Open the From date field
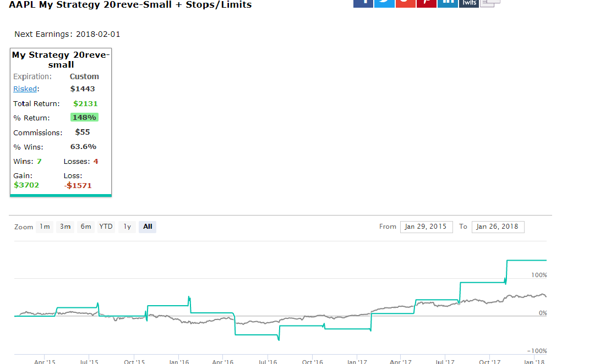 pos(426,227)
